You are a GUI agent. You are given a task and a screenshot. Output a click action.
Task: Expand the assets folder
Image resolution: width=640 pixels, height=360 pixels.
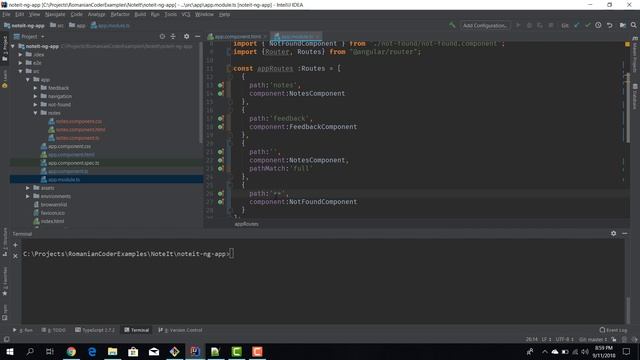(x=28, y=188)
